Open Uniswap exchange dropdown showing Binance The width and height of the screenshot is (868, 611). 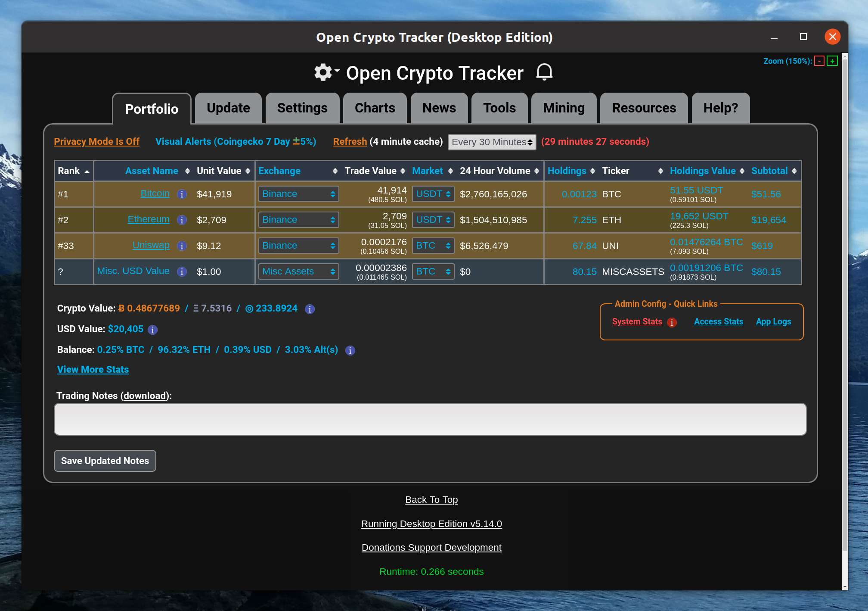click(x=298, y=246)
